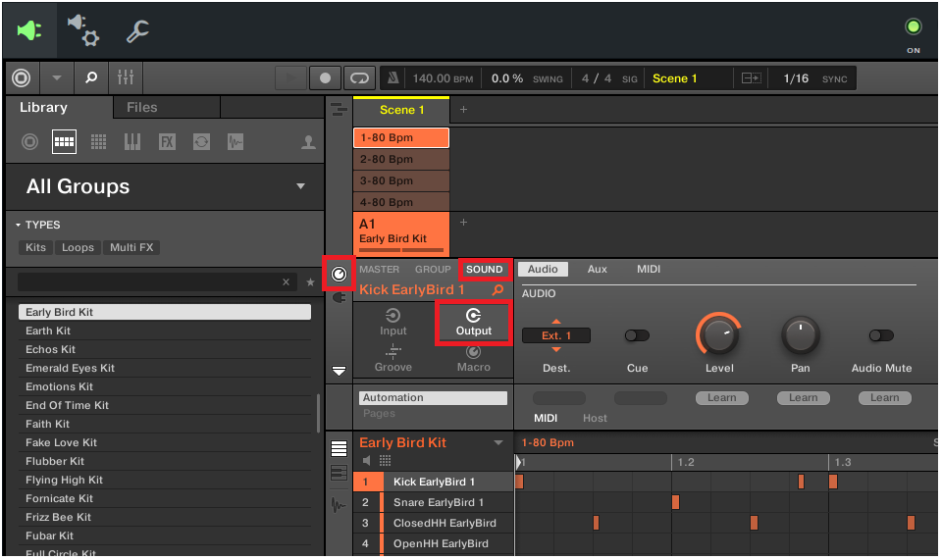Open the Early Bird Kit group dropdown arrow
The width and height of the screenshot is (942, 560).
coord(498,443)
